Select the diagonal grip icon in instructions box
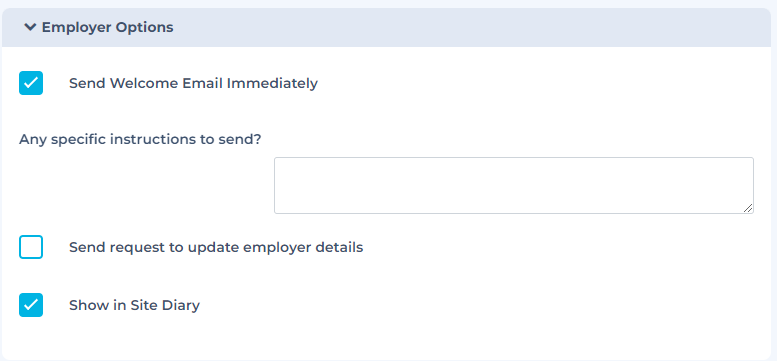This screenshot has height=361, width=777. [x=748, y=208]
